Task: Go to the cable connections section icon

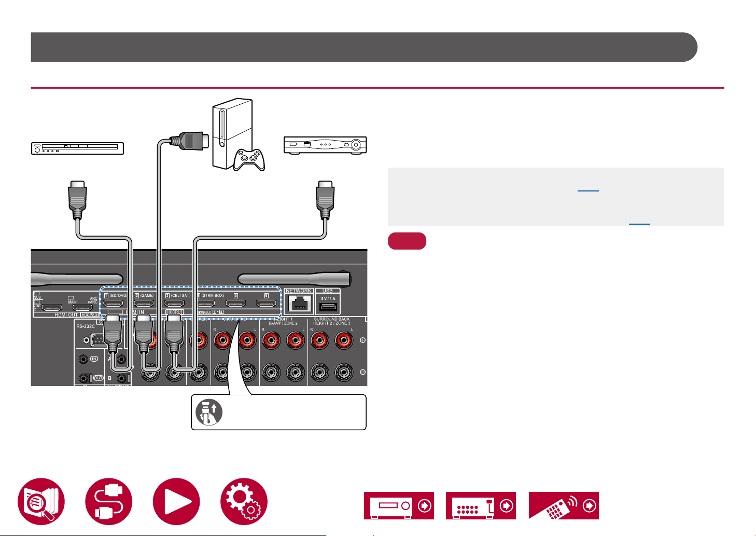Action: (109, 502)
